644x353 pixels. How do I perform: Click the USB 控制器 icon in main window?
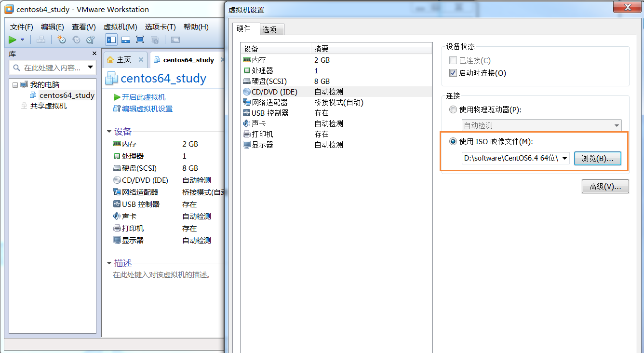coord(117,204)
